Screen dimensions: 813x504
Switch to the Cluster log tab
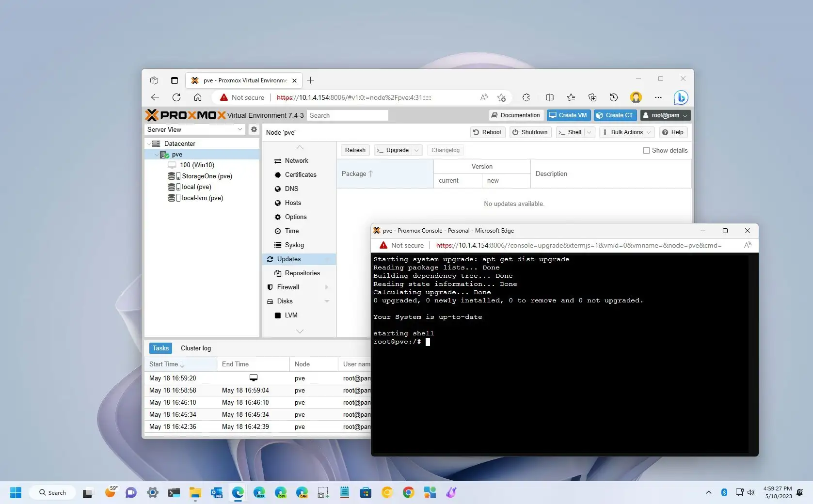tap(195, 348)
